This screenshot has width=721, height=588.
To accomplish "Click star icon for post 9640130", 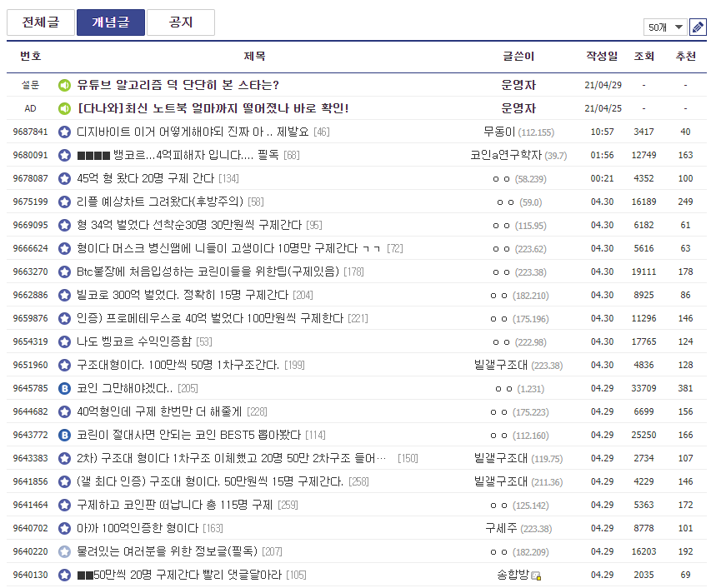I will (x=64, y=576).
